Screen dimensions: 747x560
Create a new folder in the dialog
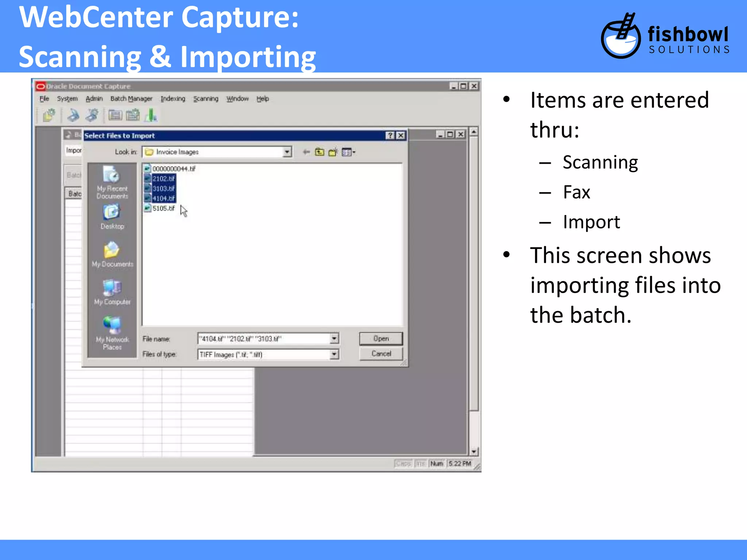333,152
